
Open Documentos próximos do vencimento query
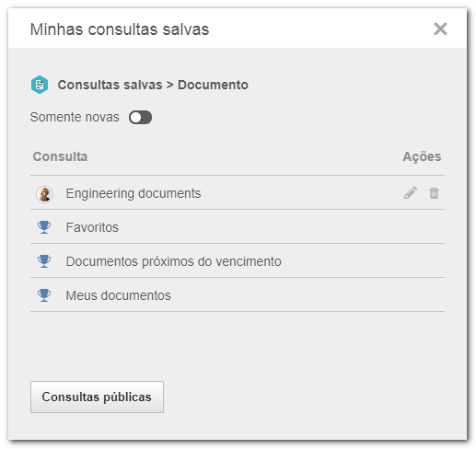click(x=174, y=261)
